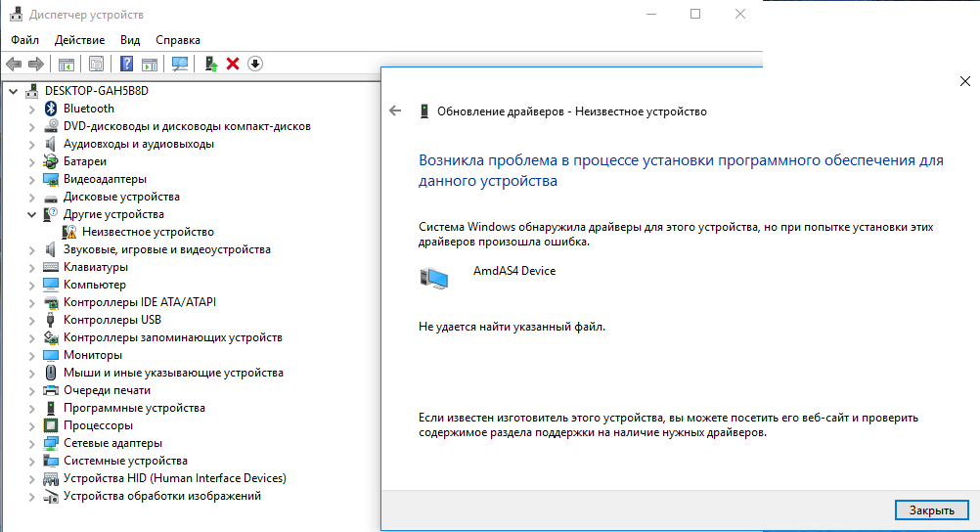
Task: Go back using the driver wizard arrow
Action: 395,111
